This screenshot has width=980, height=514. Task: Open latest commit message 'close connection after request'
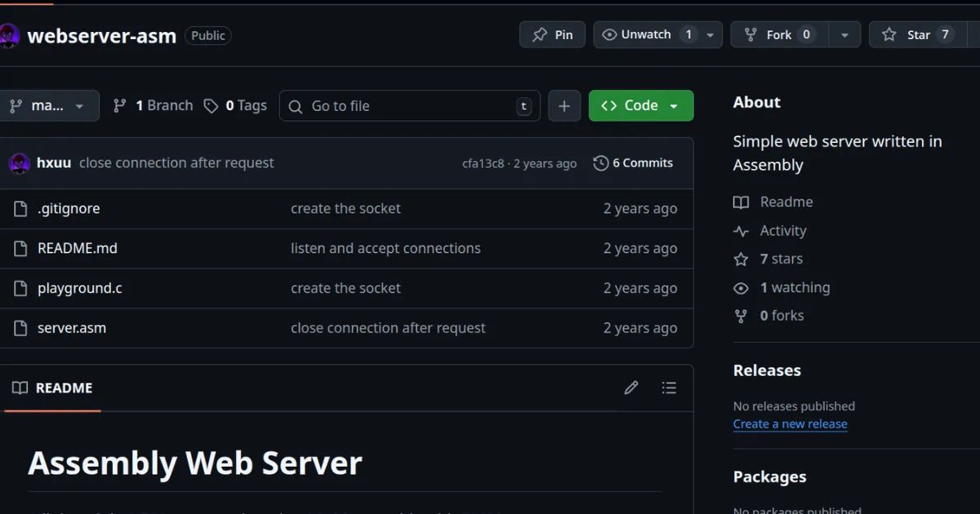tap(176, 163)
